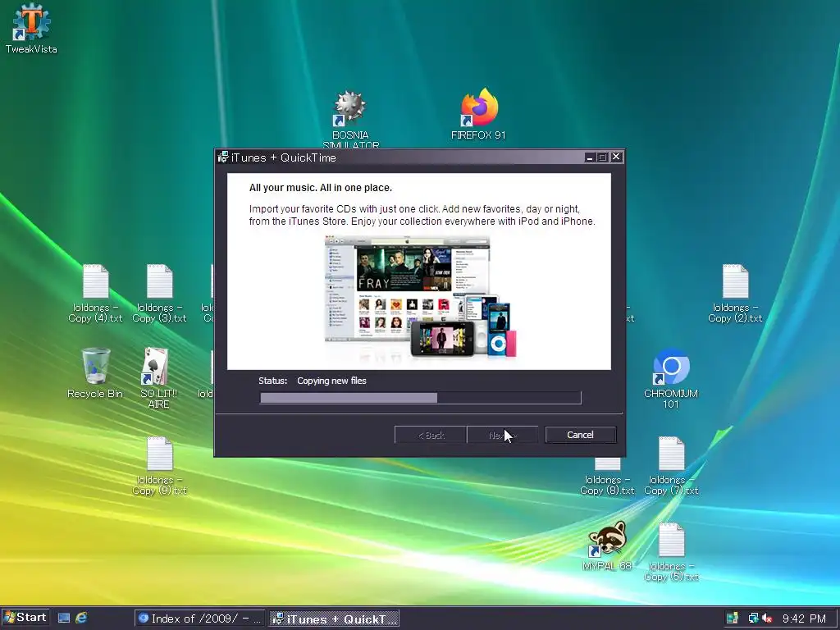Image resolution: width=840 pixels, height=630 pixels.
Task: Click the Cancel button in installer
Action: pos(580,435)
